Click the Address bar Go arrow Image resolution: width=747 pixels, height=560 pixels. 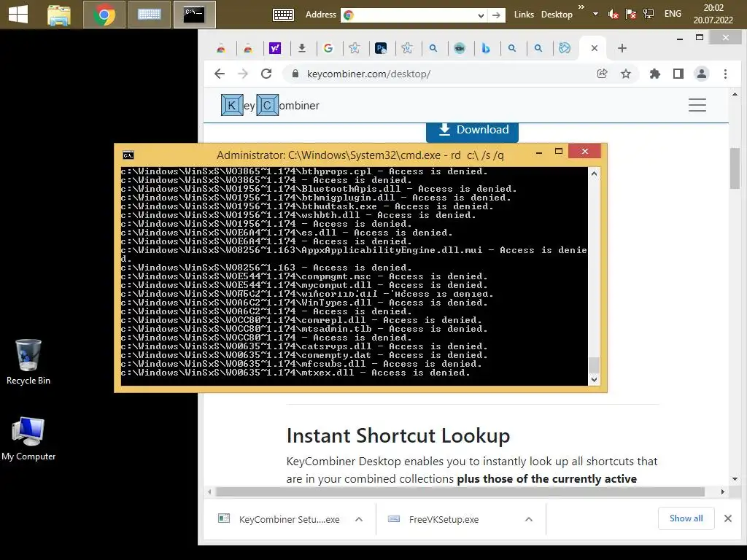496,15
